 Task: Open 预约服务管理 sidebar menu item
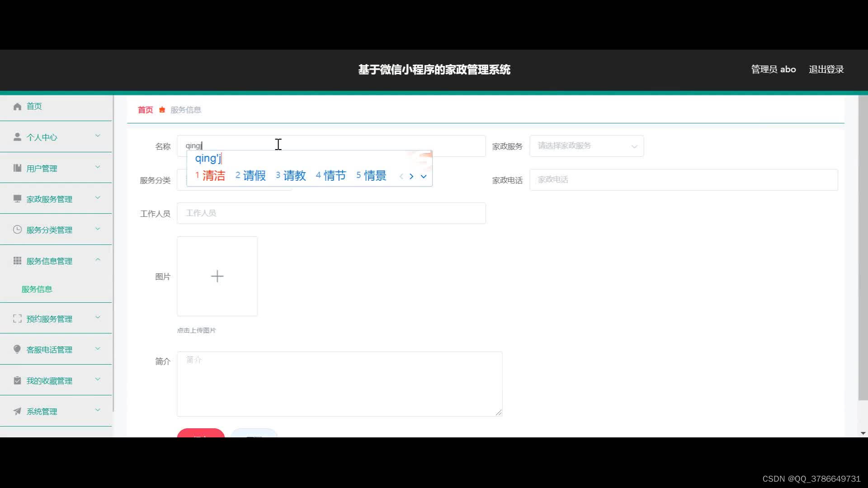[x=56, y=319]
